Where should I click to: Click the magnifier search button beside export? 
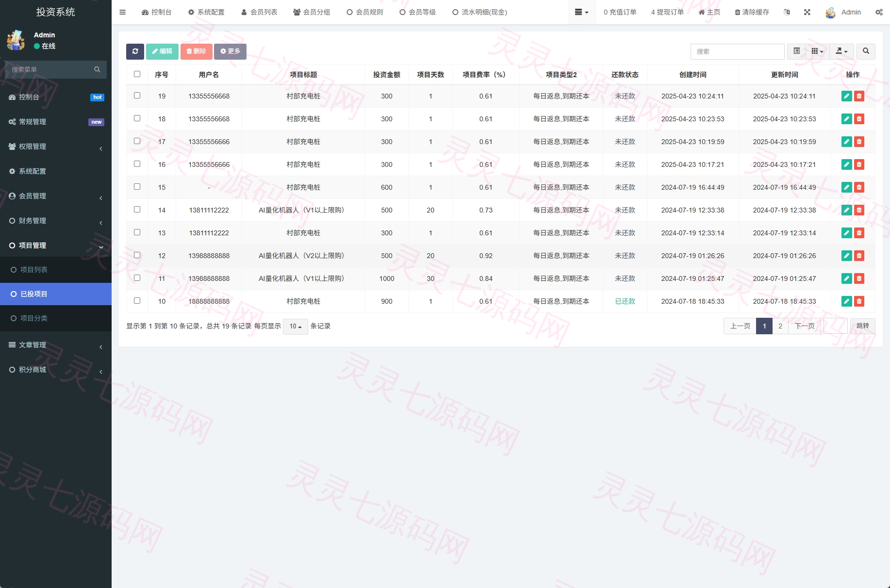click(866, 51)
